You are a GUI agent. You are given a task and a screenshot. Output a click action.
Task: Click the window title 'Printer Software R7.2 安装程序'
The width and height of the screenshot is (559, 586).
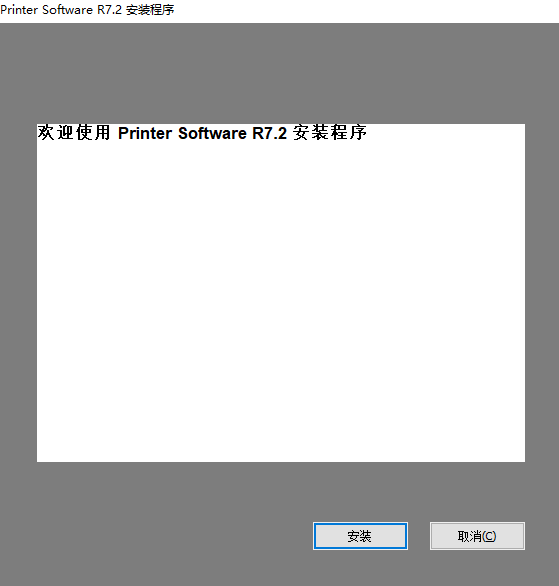[x=87, y=10]
